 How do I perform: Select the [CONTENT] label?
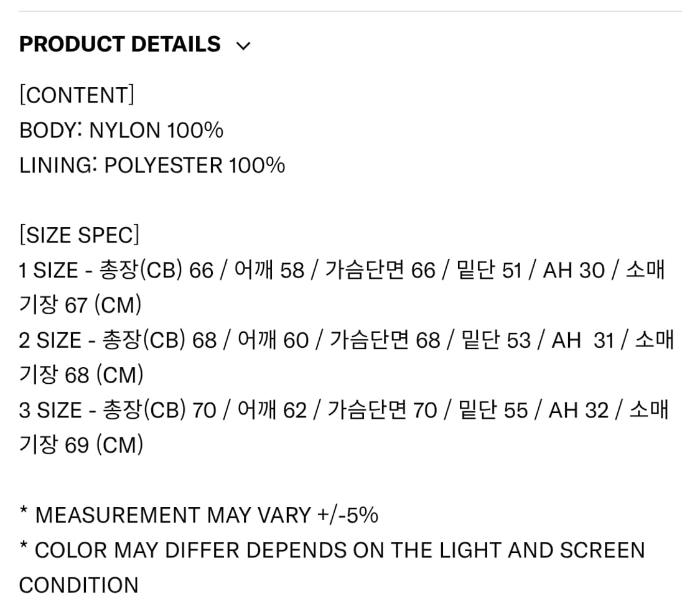point(77,95)
